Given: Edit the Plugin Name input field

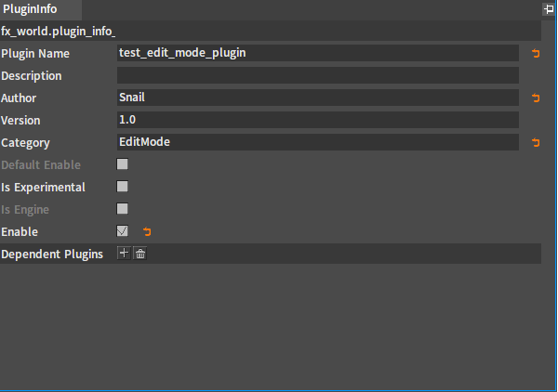Looking at the screenshot, I should (x=318, y=53).
